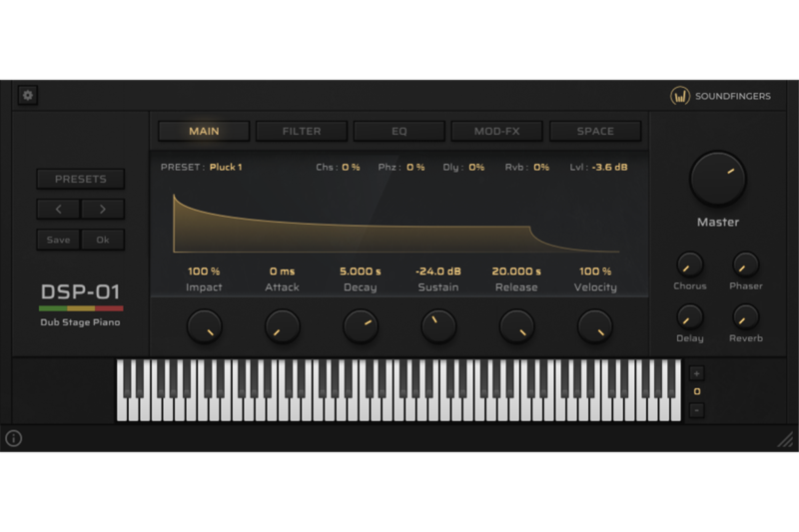Click the info icon at bottom left
This screenshot has height=532, width=799.
tap(14, 438)
